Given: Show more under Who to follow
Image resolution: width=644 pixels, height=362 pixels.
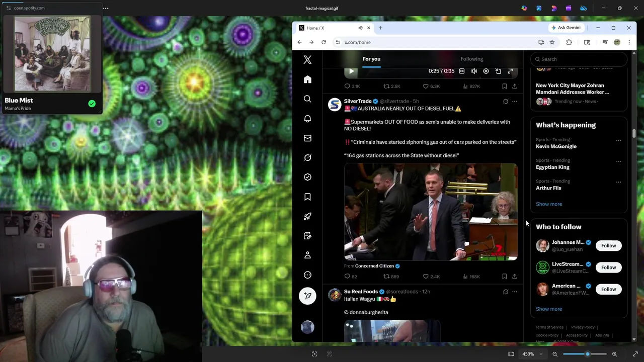Looking at the screenshot, I should click(549, 309).
